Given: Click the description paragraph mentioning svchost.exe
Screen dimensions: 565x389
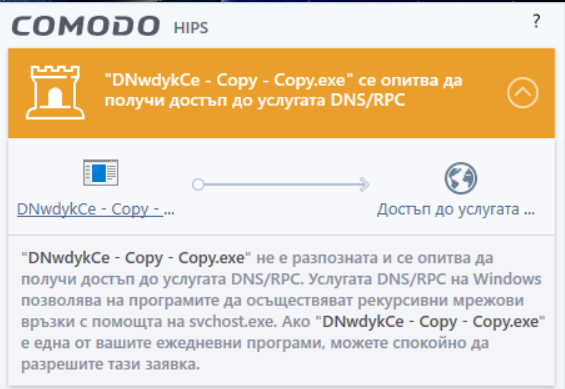Looking at the screenshot, I should (x=283, y=311).
